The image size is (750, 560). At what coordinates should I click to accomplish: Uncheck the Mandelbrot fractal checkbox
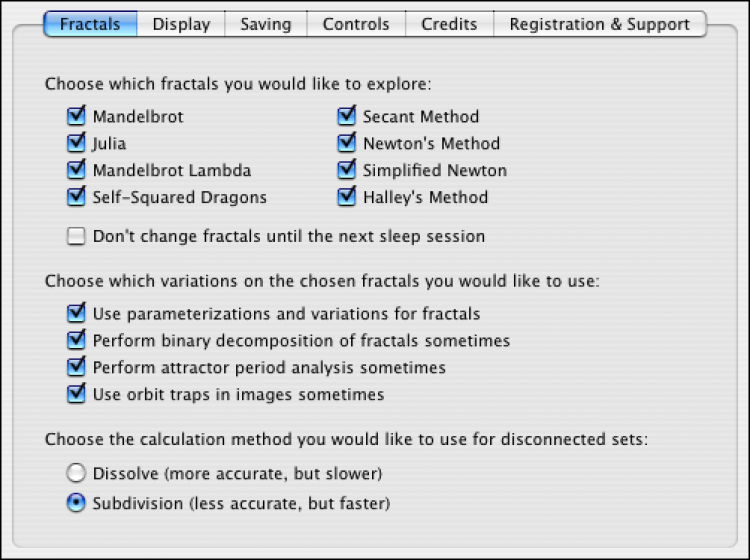[x=77, y=117]
